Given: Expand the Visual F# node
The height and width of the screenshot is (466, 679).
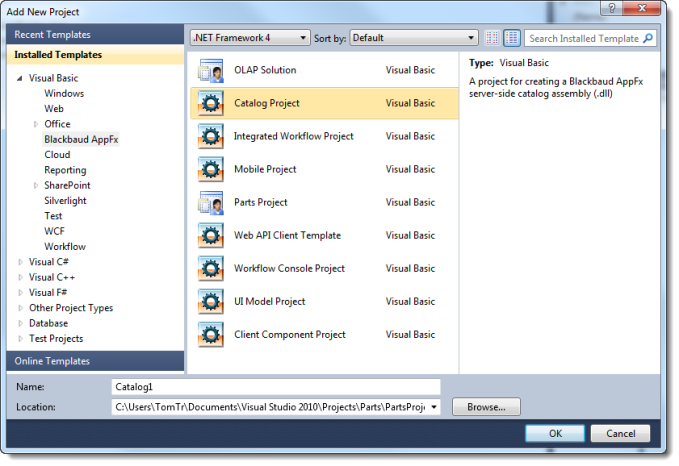Looking at the screenshot, I should click(x=20, y=293).
